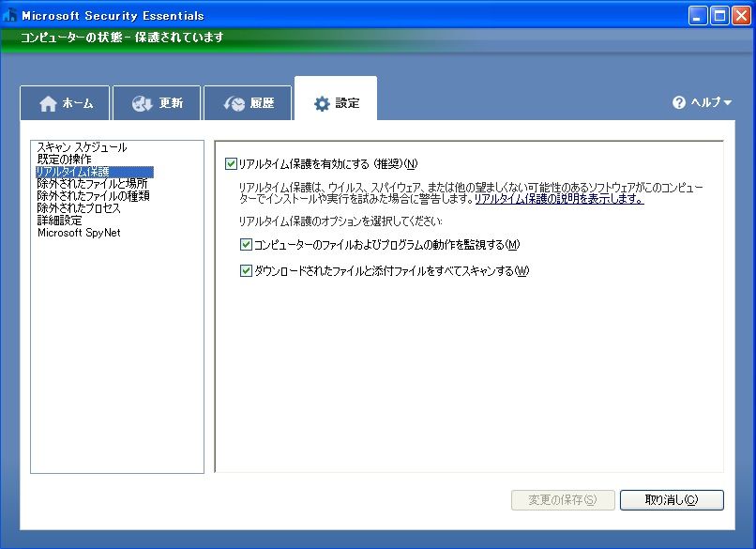Open リアルタイム保護の説明を表示します link
This screenshot has width=756, height=549.
[x=559, y=199]
